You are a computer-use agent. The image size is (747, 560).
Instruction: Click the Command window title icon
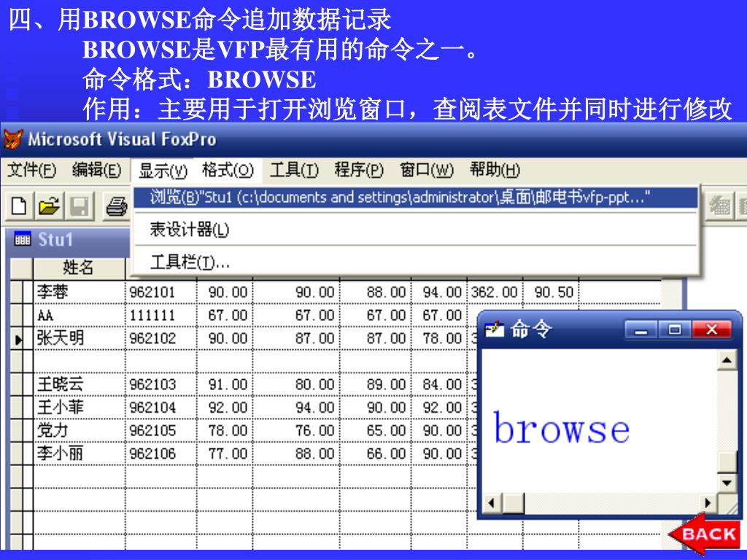[x=494, y=329]
